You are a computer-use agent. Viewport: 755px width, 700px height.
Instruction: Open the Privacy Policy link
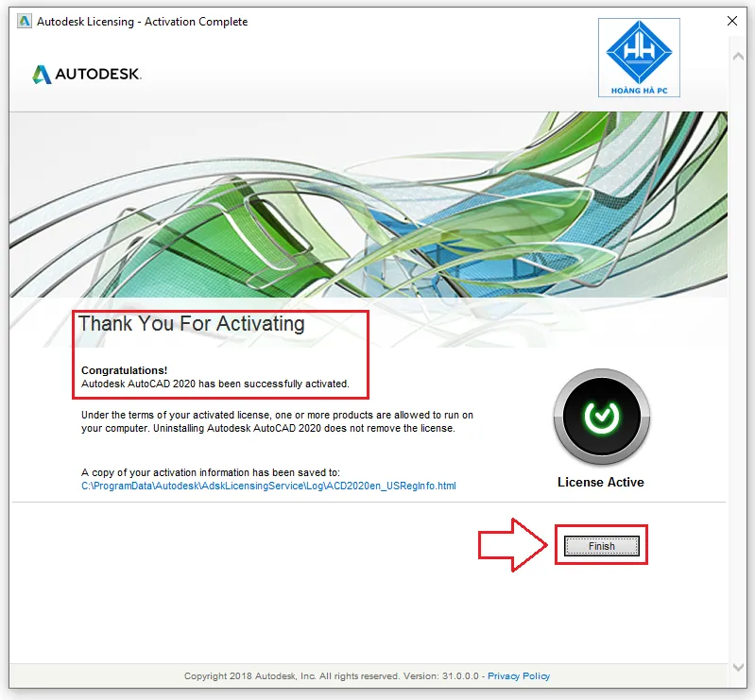tap(519, 676)
